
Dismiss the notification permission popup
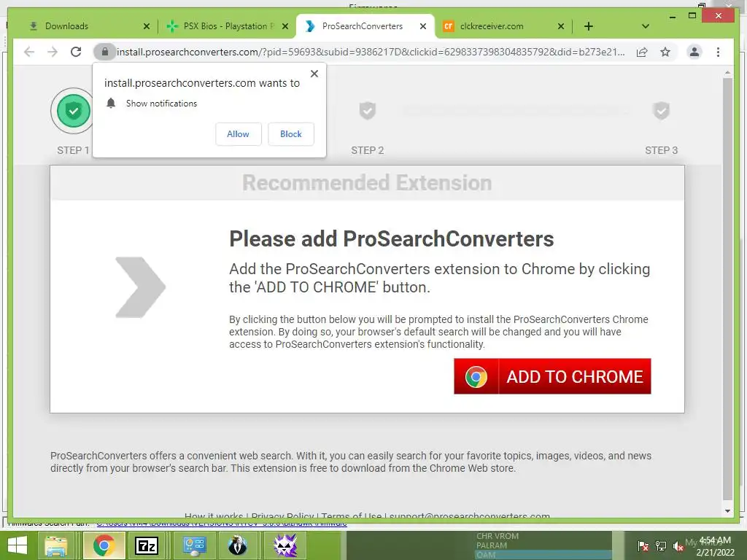[x=314, y=74]
